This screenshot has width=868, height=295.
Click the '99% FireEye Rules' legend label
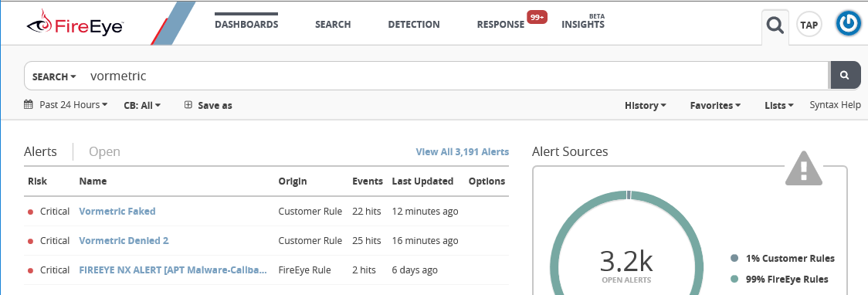[787, 280]
